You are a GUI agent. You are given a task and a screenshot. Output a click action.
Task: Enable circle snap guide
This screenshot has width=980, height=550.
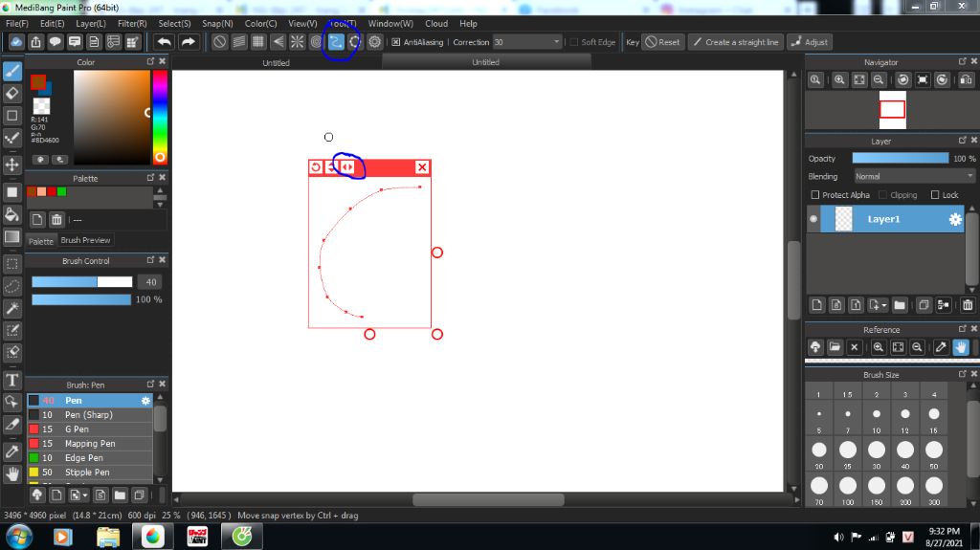click(316, 42)
